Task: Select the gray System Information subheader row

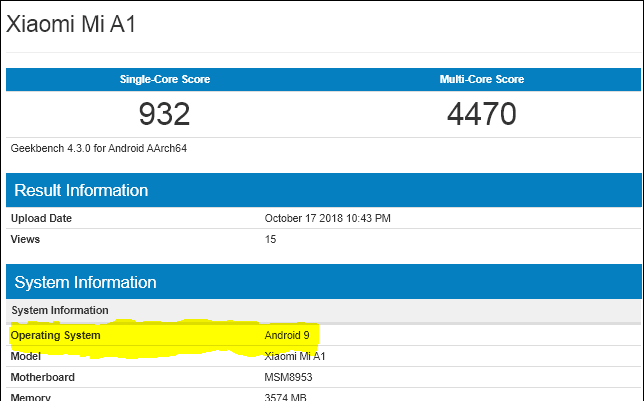Action: (324, 311)
